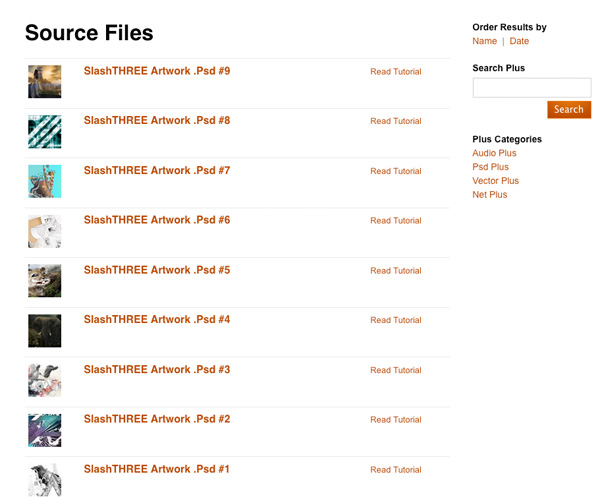Open SlashTHREE Artwork .Psd #1 title link
The height and width of the screenshot is (499, 600).
click(157, 469)
